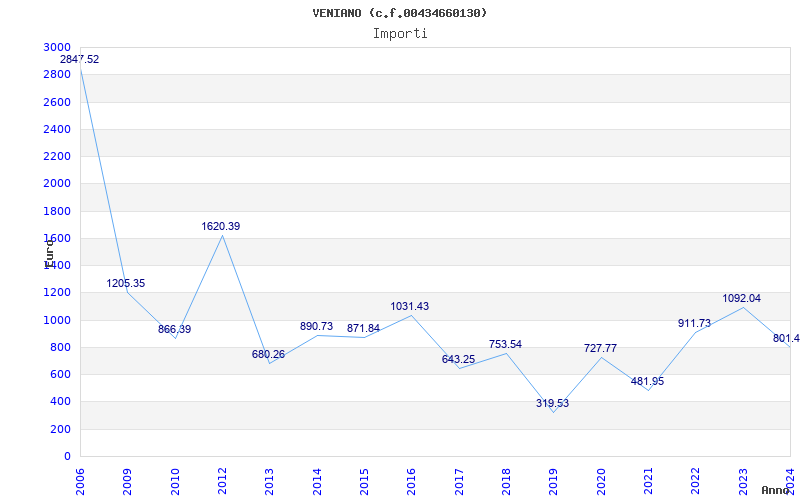Click the 2019 x-axis year
Viewport: 800px width, 500px height.
[x=554, y=481]
